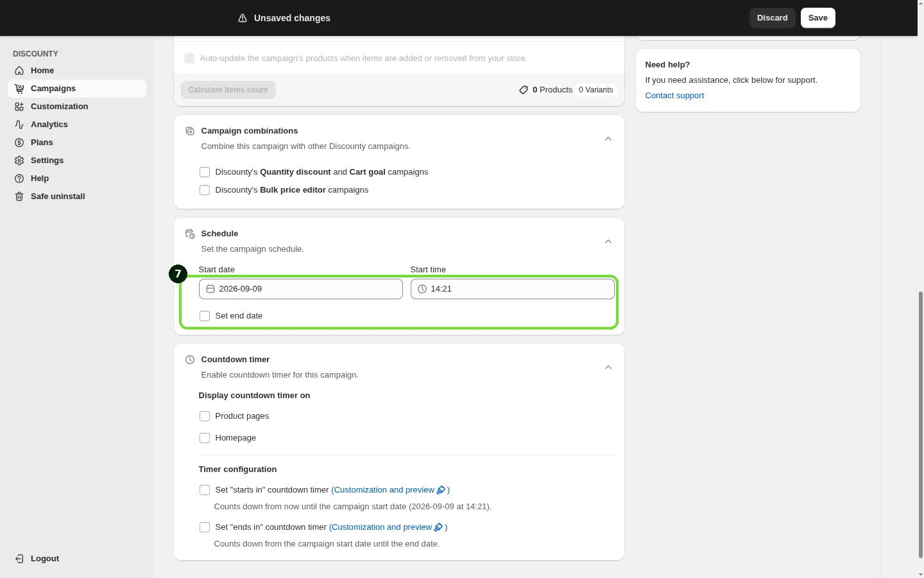Click the Safe uninstall trash icon
Screen dimensions: 924x578
point(19,197)
